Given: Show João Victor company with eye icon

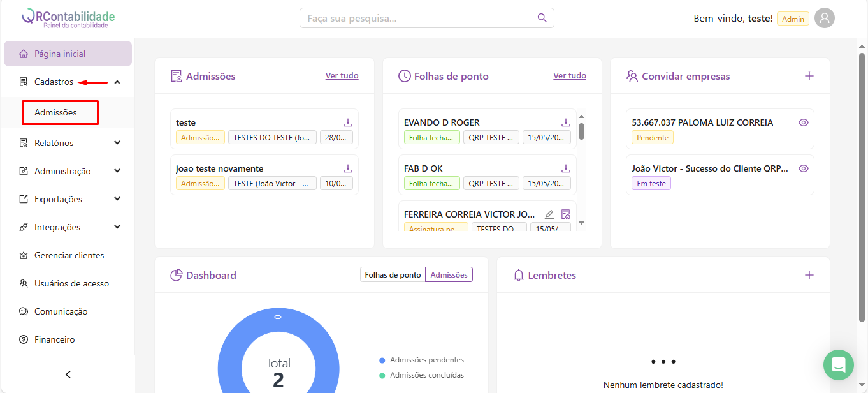Looking at the screenshot, I should tap(804, 168).
